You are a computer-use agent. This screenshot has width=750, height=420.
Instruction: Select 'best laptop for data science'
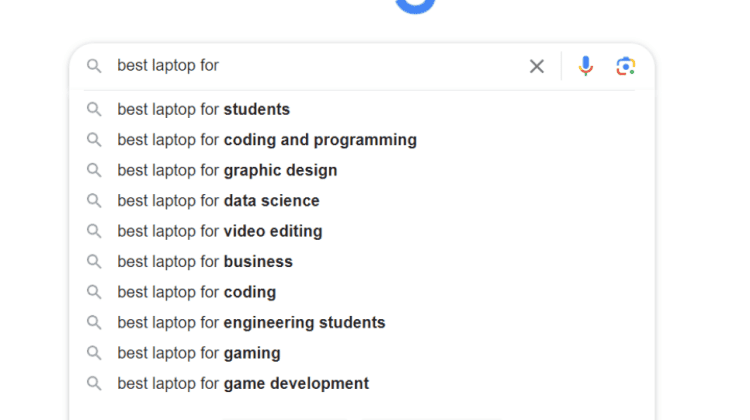pyautogui.click(x=362, y=201)
